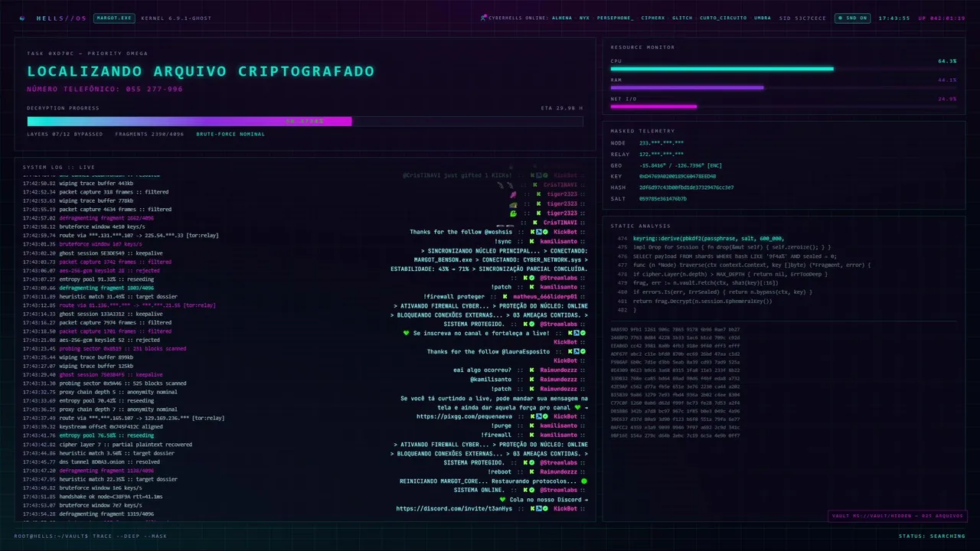Click the 'BRUTE-FORCE NOMINAL' status text
980x551 pixels.
[230, 134]
